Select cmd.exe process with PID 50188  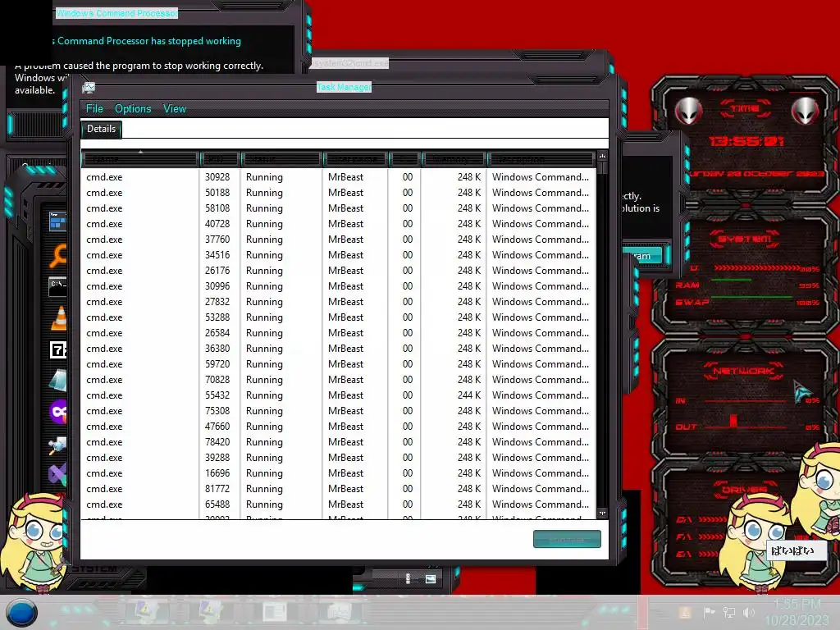pyautogui.click(x=339, y=192)
